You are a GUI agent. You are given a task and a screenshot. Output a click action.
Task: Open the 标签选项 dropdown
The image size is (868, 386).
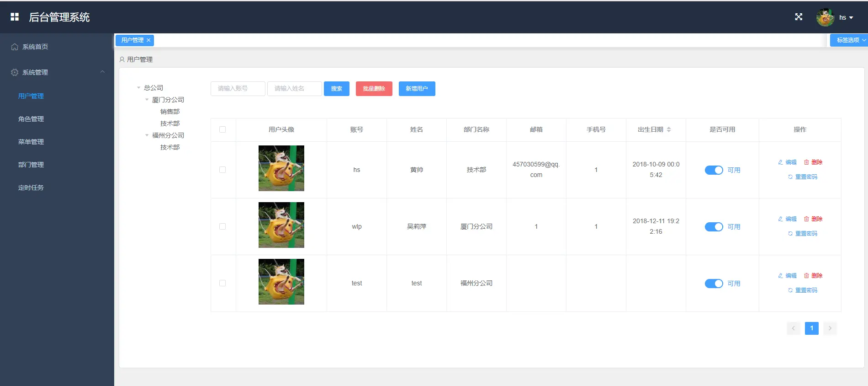point(849,40)
